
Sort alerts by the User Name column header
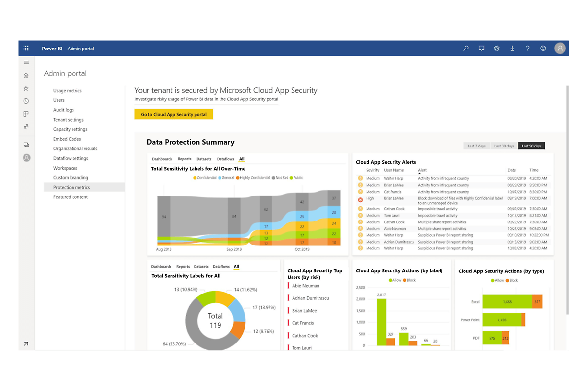(393, 170)
